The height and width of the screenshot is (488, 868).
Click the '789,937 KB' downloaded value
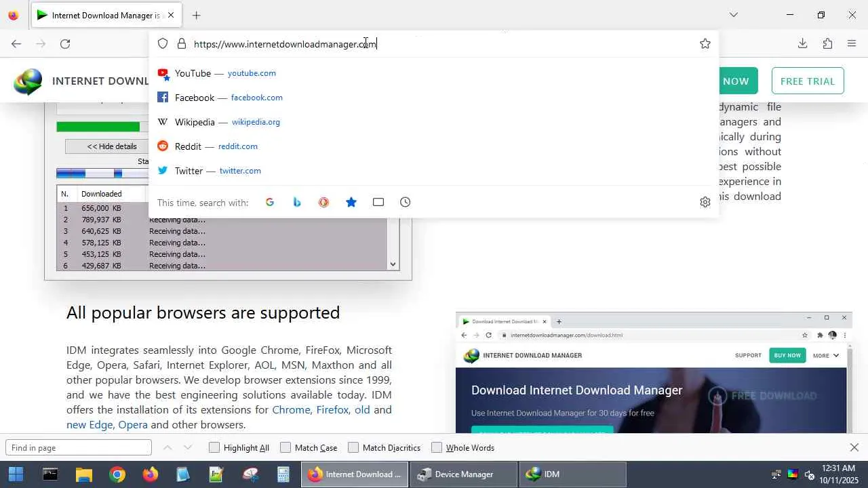click(x=101, y=220)
